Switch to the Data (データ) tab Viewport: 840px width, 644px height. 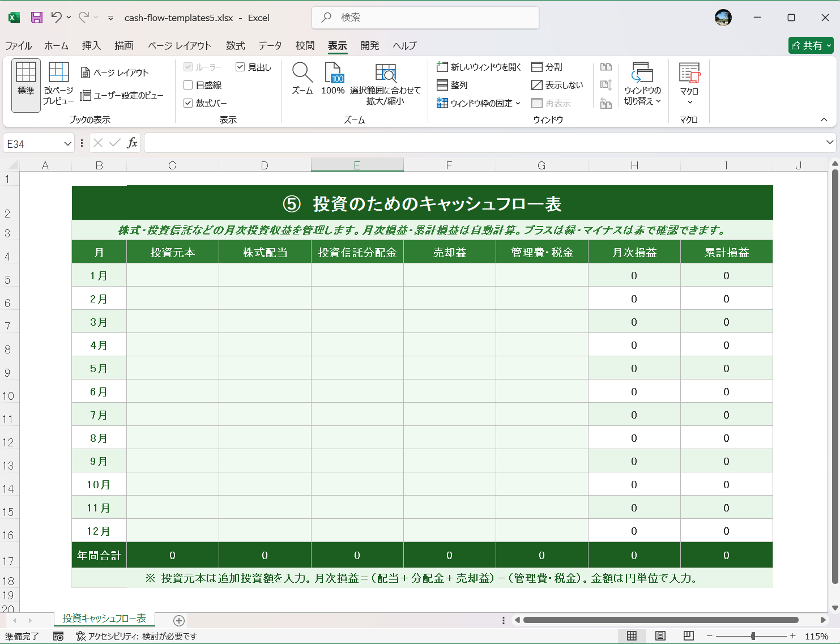click(x=270, y=46)
